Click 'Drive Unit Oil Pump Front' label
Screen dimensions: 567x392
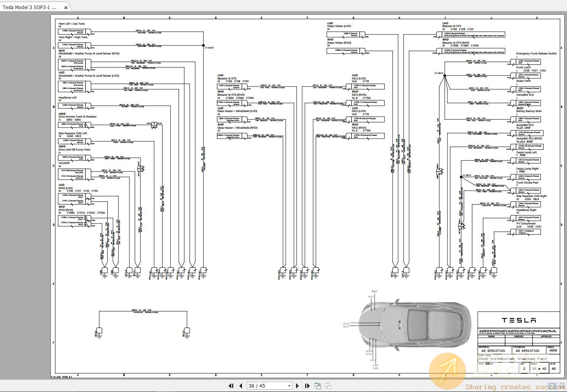coord(74,150)
